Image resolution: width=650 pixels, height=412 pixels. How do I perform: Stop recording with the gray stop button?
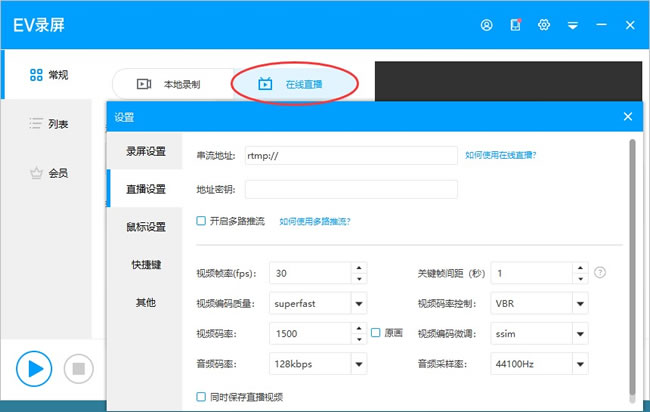pos(78,368)
